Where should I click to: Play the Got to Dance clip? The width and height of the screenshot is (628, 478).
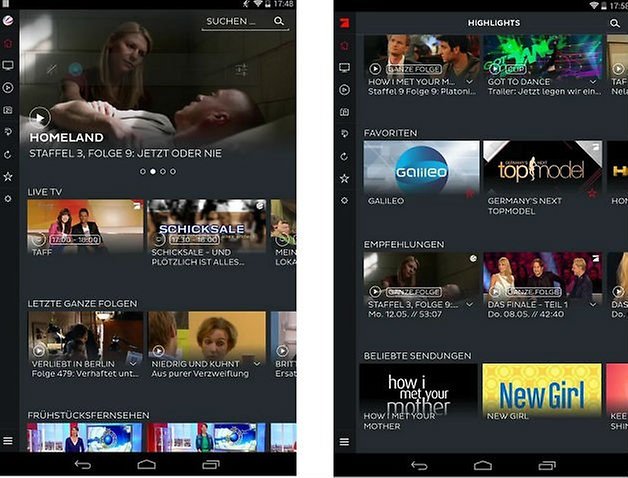tap(495, 69)
